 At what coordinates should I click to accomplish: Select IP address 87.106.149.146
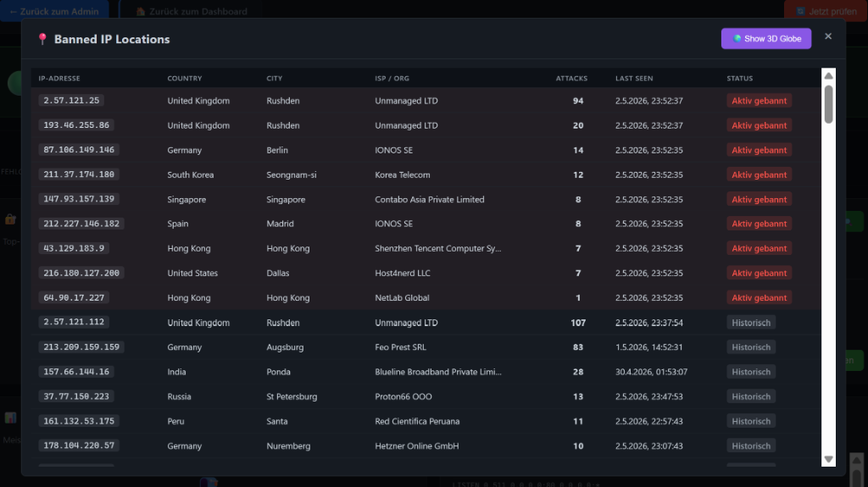coord(79,149)
